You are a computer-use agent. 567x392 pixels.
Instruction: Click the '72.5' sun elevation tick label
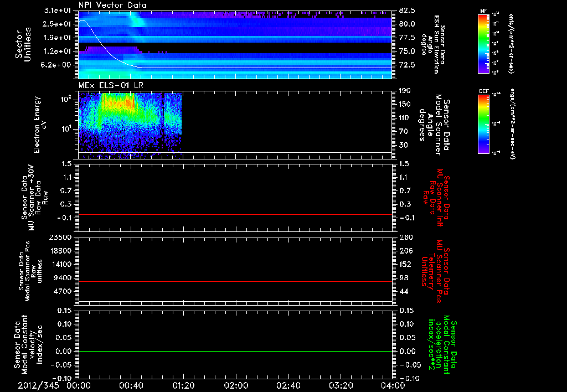pyautogui.click(x=406, y=65)
